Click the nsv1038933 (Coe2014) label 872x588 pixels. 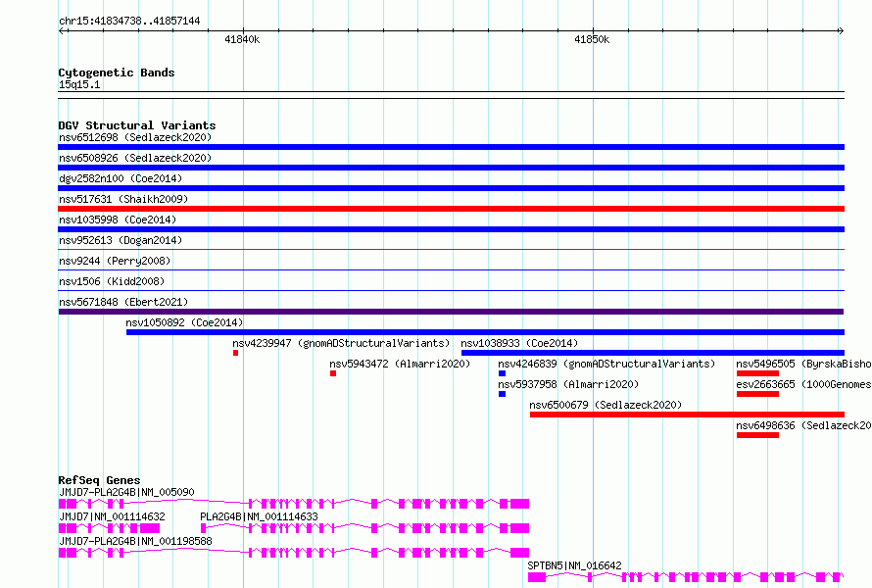click(x=519, y=343)
